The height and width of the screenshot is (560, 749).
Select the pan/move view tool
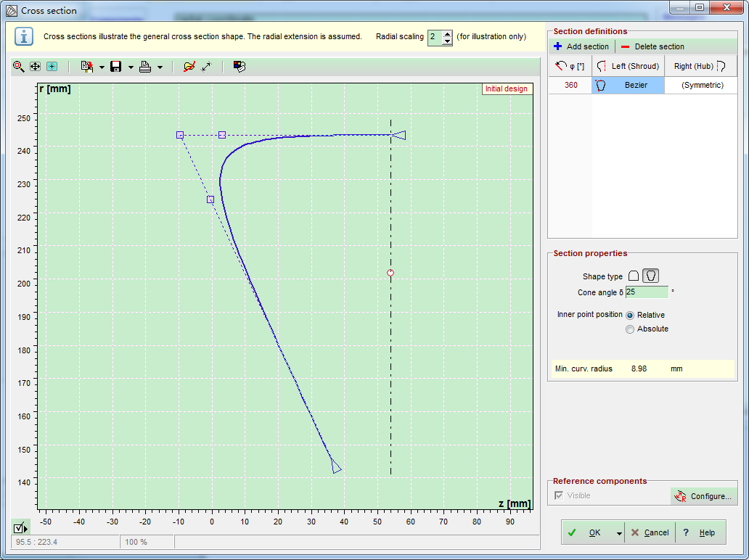click(36, 66)
